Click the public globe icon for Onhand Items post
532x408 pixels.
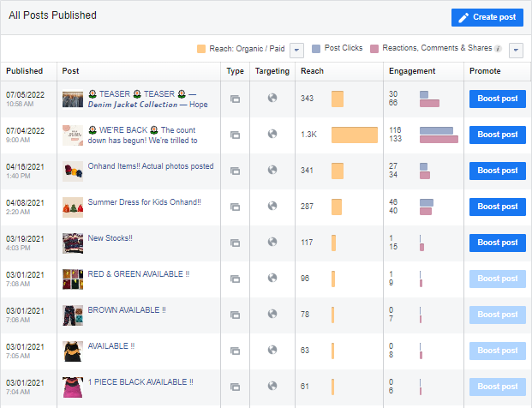272,170
